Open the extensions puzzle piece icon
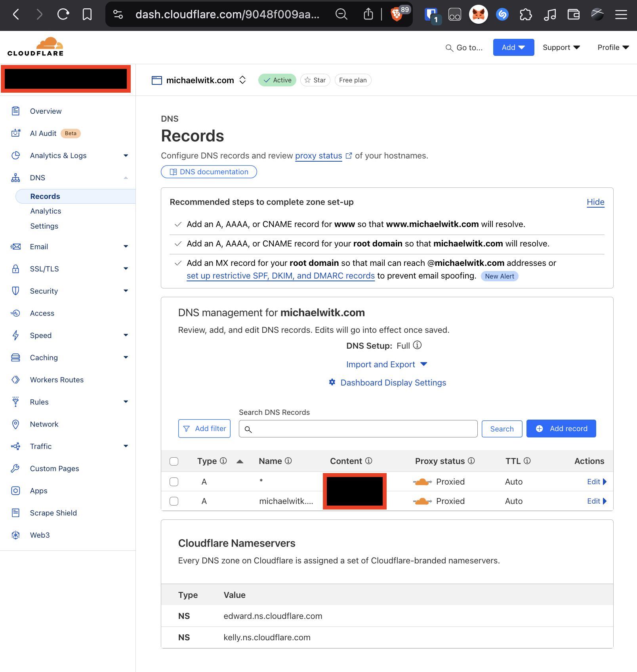Image resolution: width=637 pixels, height=672 pixels. tap(526, 15)
